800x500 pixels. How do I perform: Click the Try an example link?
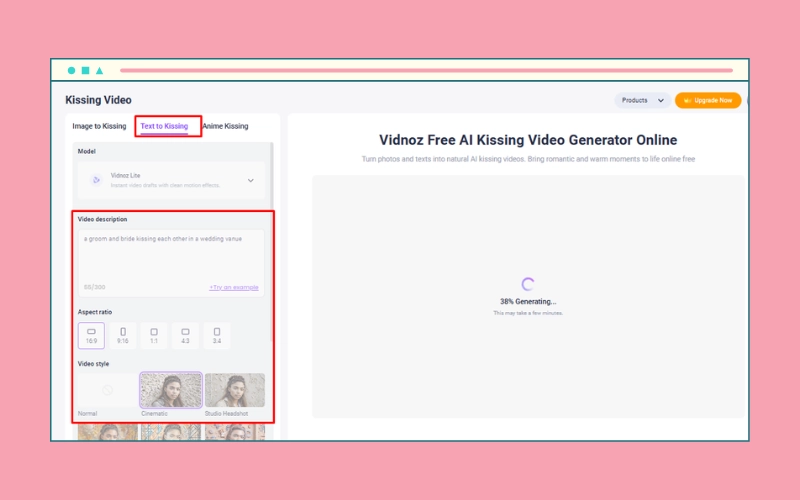234,287
